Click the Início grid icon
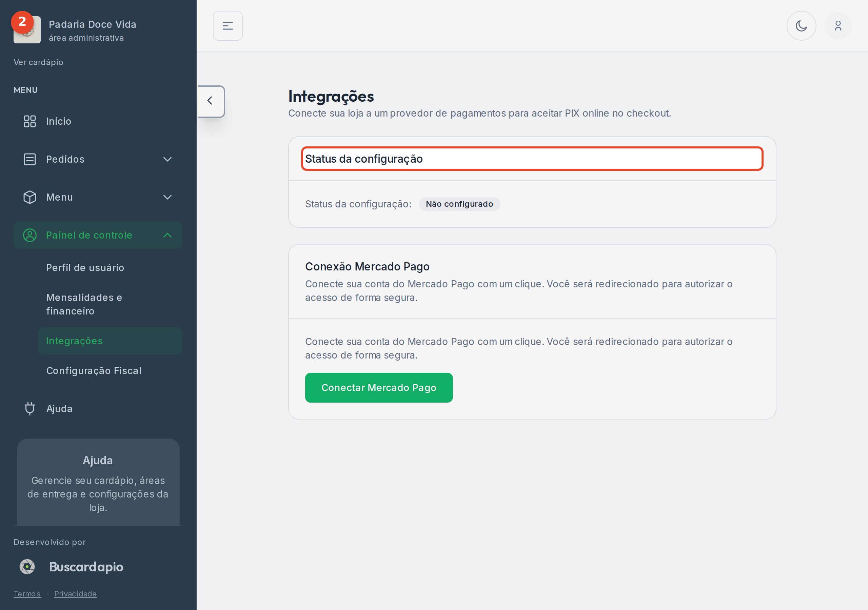The width and height of the screenshot is (868, 610). point(29,121)
